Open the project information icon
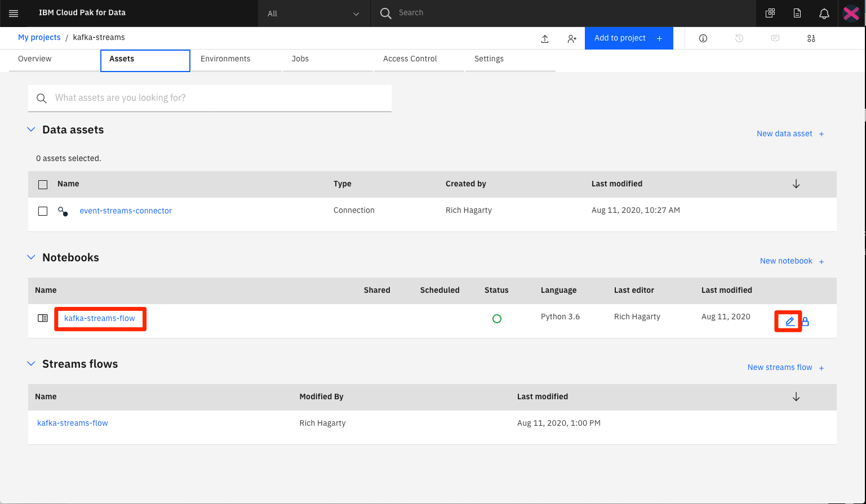Viewport: 866px width, 504px height. (703, 38)
